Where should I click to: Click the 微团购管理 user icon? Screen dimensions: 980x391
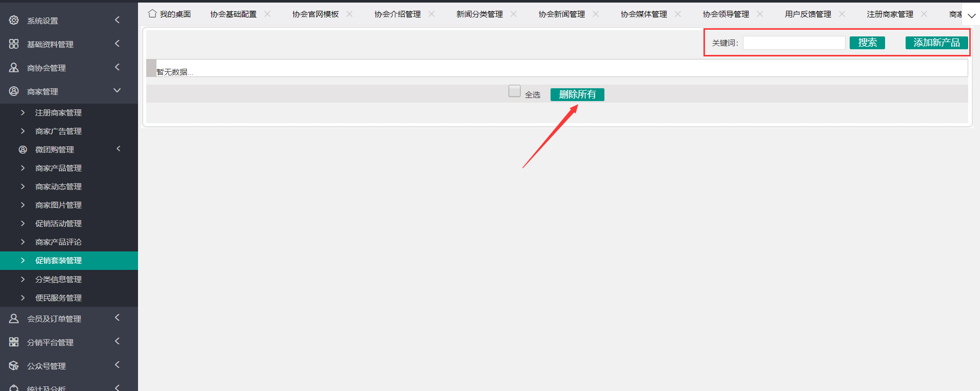click(23, 149)
